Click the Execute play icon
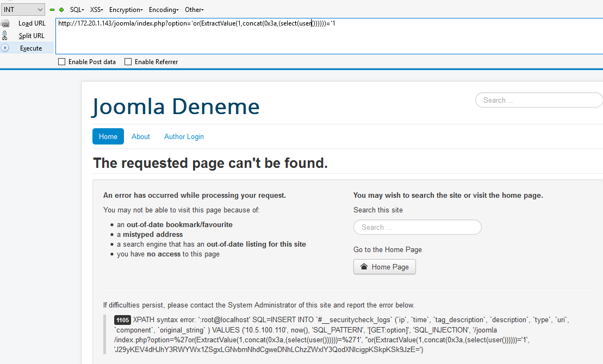Screen dimensions: 603x364 (x=5, y=48)
